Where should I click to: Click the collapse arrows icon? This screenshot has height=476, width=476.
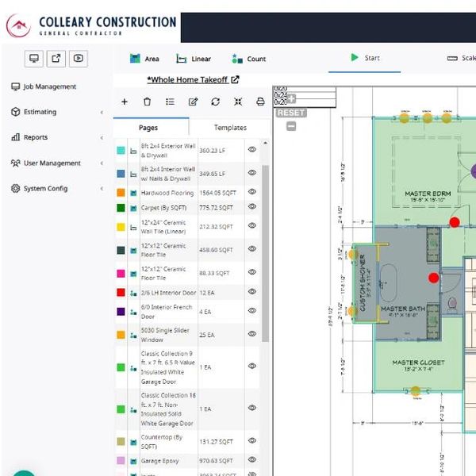(x=238, y=102)
